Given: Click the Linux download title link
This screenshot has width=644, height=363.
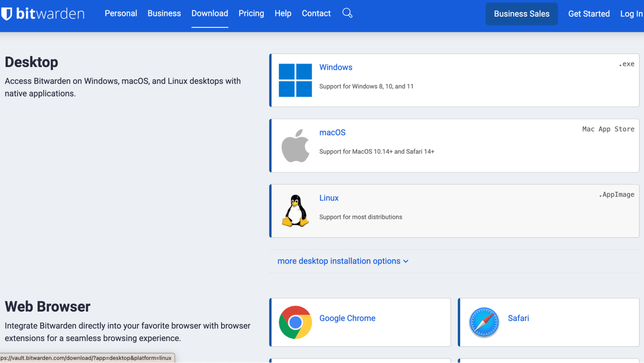Looking at the screenshot, I should coord(329,198).
